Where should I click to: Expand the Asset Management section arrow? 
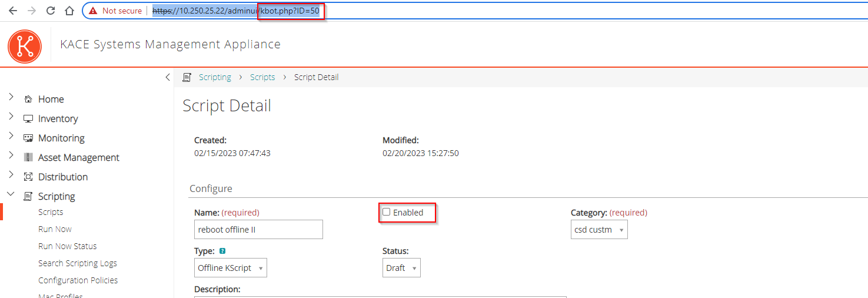coord(11,155)
